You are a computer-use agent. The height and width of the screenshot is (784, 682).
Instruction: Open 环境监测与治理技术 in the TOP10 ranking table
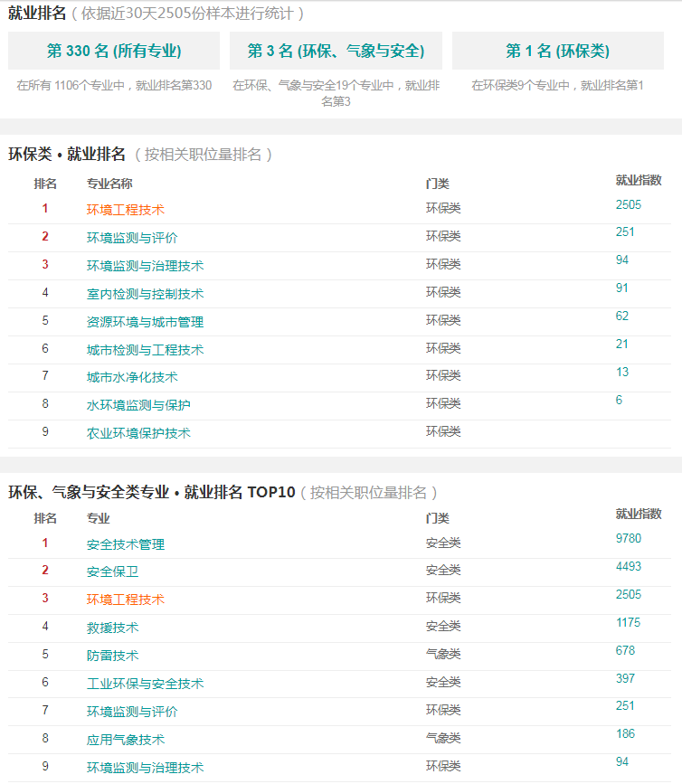pyautogui.click(x=145, y=768)
